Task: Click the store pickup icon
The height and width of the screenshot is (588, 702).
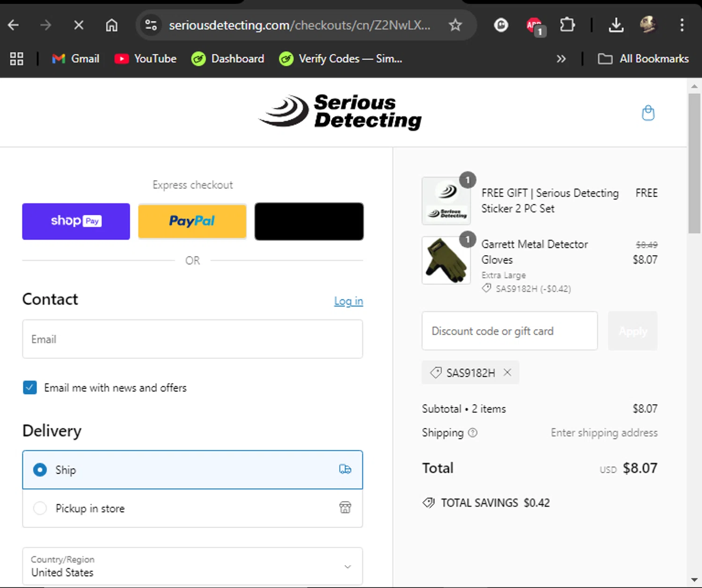Action: pos(345,507)
